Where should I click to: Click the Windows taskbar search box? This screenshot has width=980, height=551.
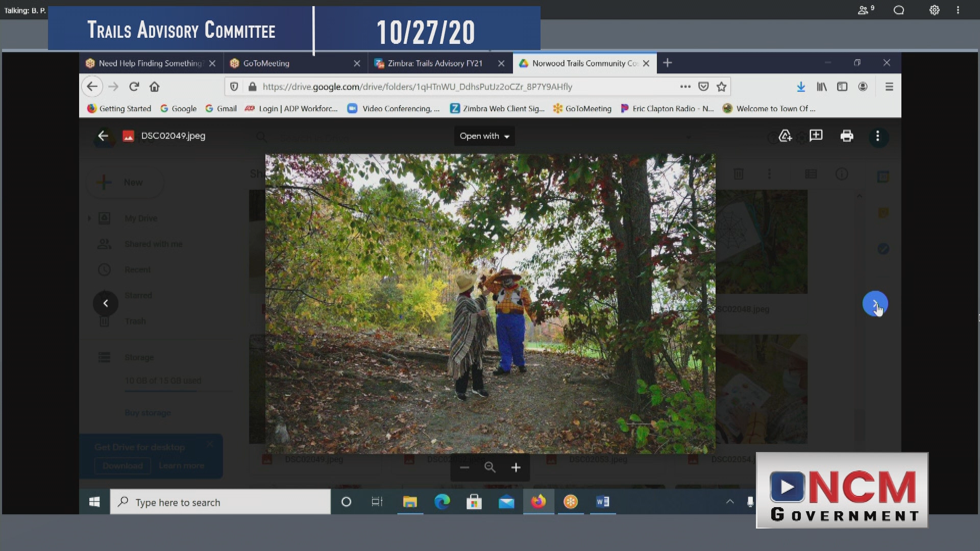coord(220,502)
